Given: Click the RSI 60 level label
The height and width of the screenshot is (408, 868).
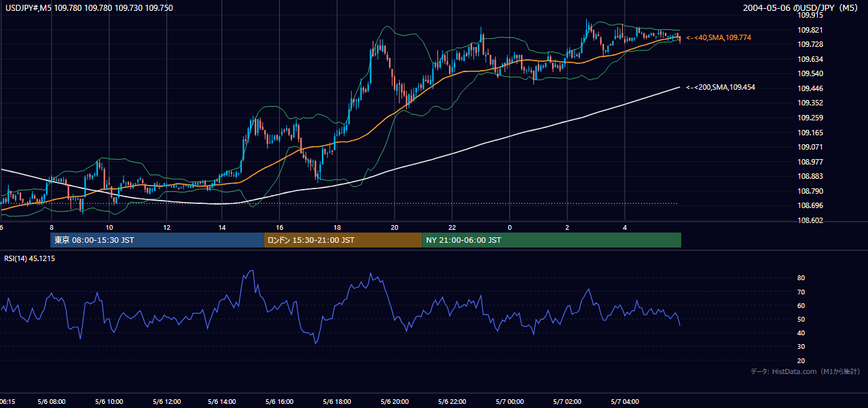Looking at the screenshot, I should click(x=801, y=305).
